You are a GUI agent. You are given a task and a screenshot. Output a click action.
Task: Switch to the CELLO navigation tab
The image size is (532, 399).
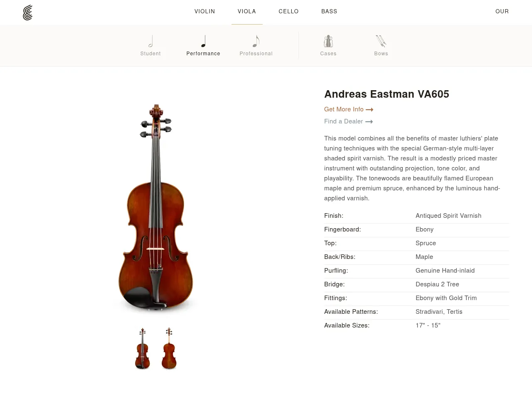[x=288, y=12]
